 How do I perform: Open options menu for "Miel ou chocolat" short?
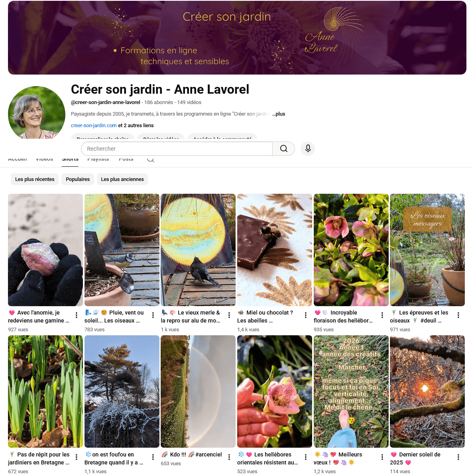click(306, 315)
